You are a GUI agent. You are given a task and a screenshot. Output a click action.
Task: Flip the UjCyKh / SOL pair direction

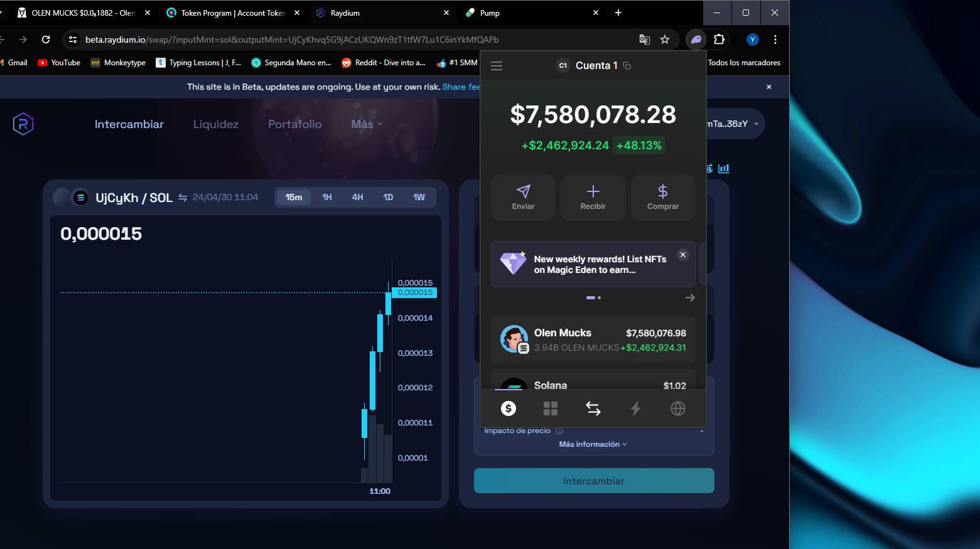(x=183, y=198)
